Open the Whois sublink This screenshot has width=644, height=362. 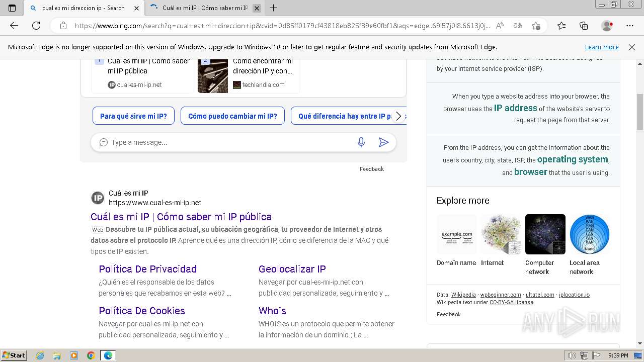[272, 311]
